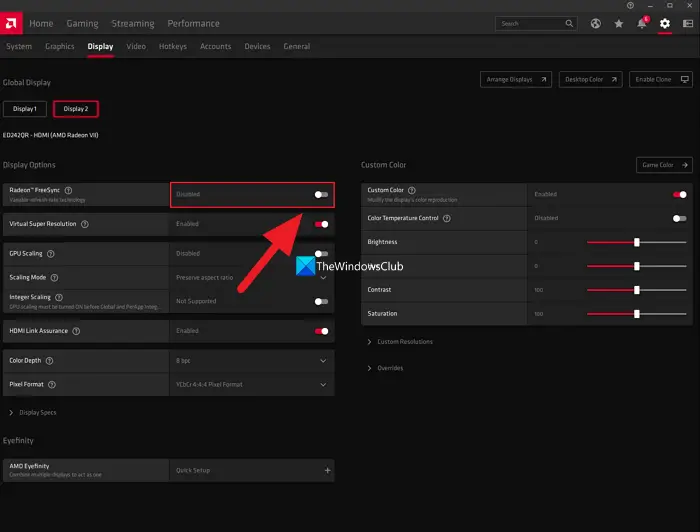Disable the Virtual Super Resolution toggle
Viewport: 700px width, 532px height.
pyautogui.click(x=321, y=225)
